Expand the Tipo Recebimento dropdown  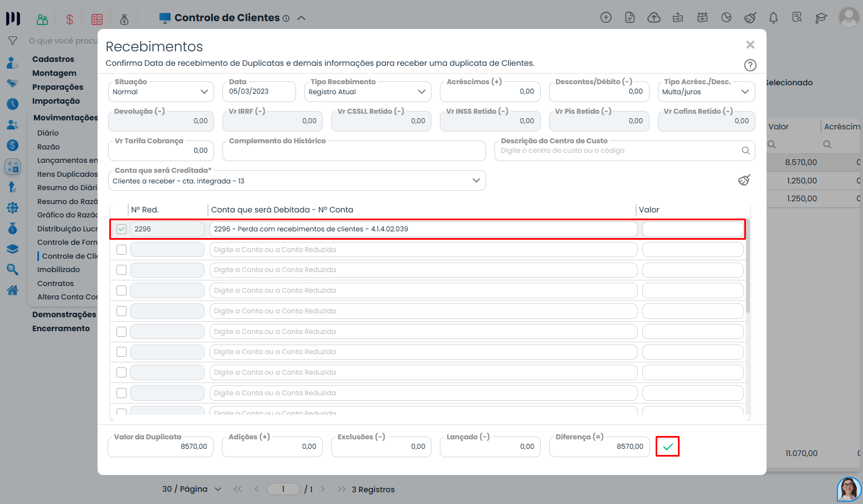click(367, 92)
